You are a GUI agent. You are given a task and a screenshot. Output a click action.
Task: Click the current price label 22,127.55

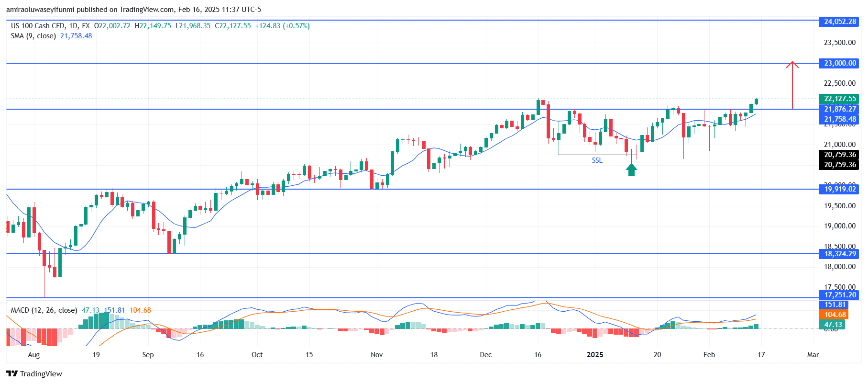click(839, 99)
